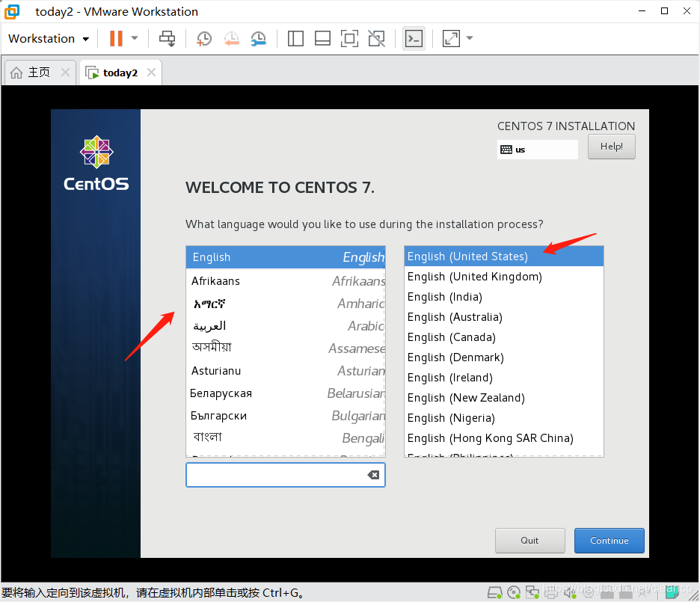This screenshot has width=700, height=602.
Task: Open the console view icon
Action: pos(414,39)
